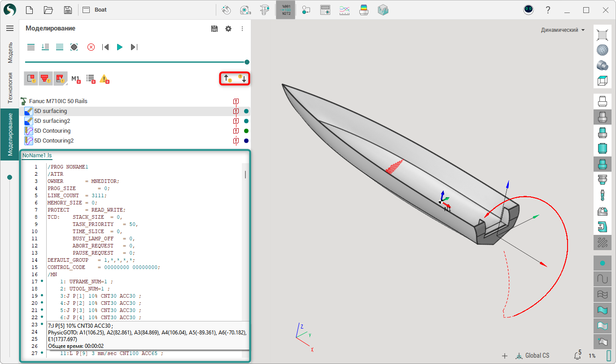
Task: Open the colorful graphs icon
Action: point(345,10)
